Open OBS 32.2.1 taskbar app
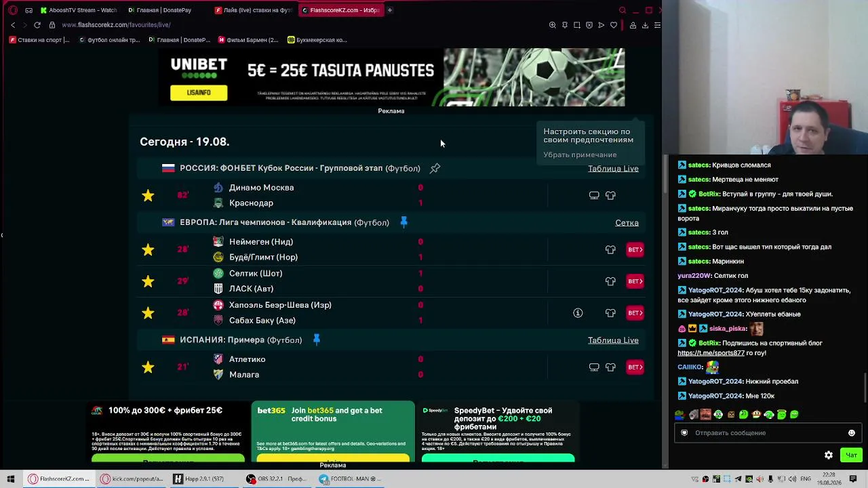Image resolution: width=868 pixels, height=488 pixels. (x=277, y=479)
